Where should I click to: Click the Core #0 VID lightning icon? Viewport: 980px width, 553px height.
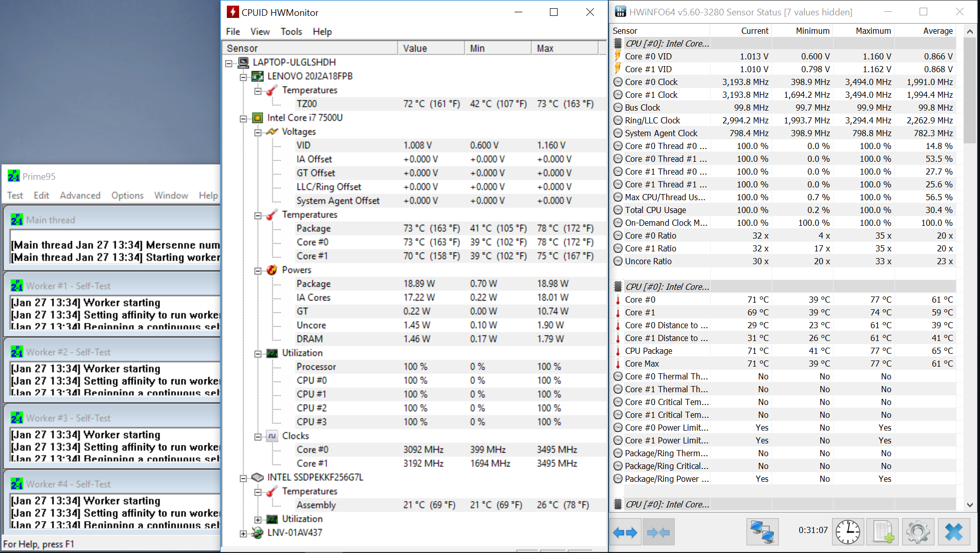pyautogui.click(x=618, y=56)
